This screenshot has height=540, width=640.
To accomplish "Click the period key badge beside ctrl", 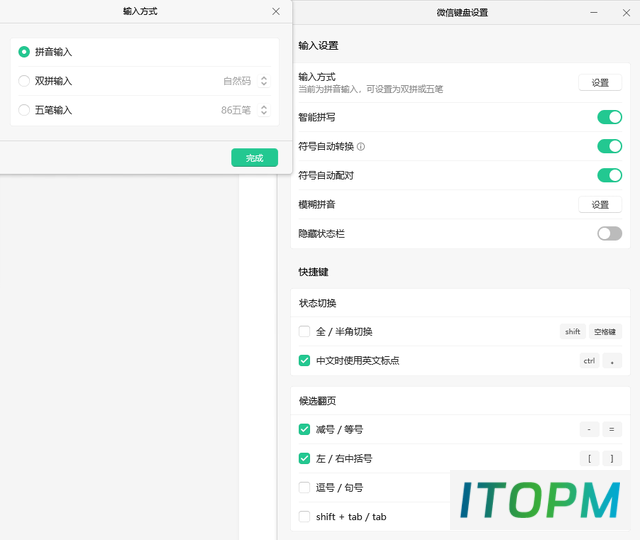I will (x=612, y=361).
